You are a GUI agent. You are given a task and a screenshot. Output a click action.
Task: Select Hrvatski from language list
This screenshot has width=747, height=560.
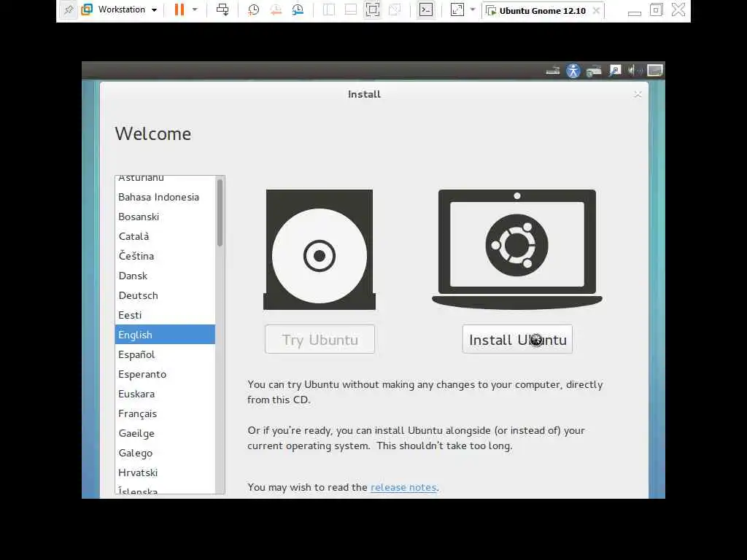(x=166, y=472)
